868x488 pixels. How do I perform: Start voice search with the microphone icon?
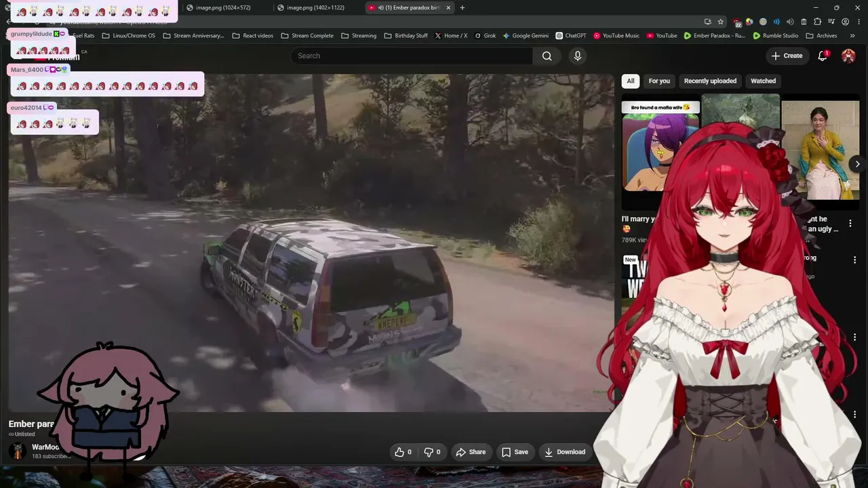(578, 56)
